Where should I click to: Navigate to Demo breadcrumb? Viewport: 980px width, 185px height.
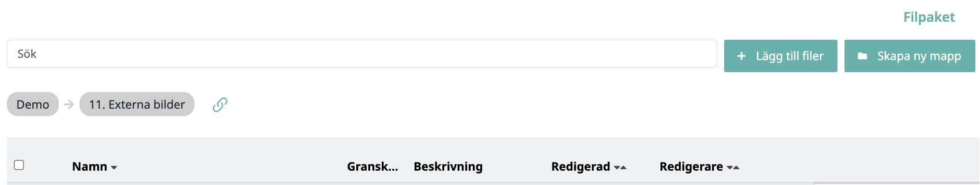(x=33, y=104)
